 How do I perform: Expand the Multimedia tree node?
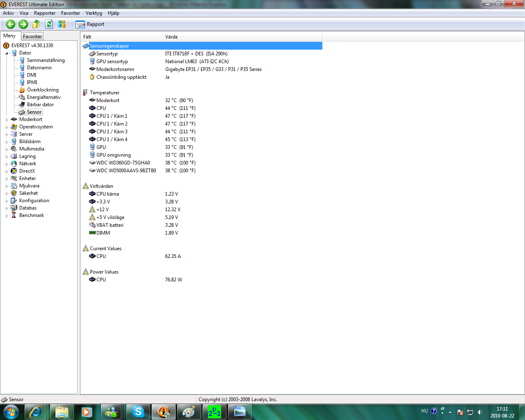(7, 149)
